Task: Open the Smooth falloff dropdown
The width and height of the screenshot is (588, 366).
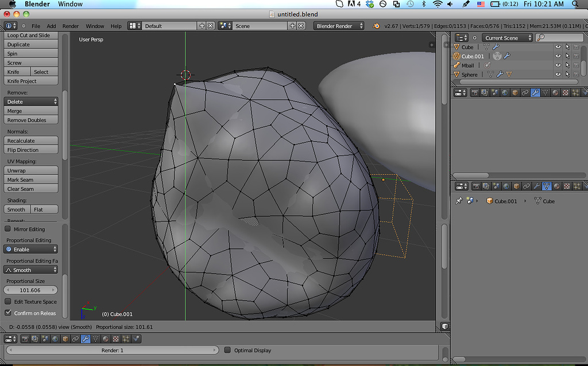Action: (31, 270)
